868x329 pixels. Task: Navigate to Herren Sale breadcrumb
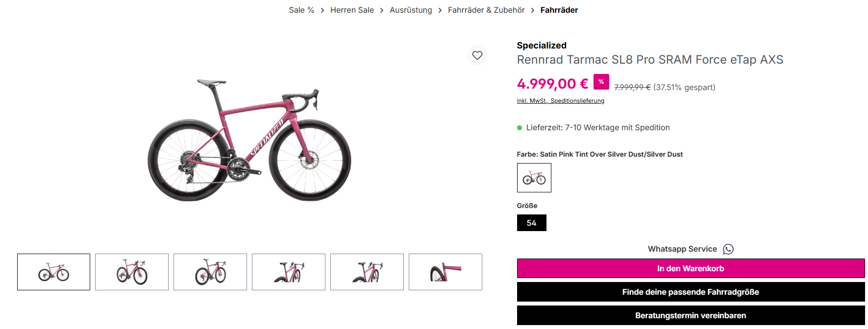[352, 10]
